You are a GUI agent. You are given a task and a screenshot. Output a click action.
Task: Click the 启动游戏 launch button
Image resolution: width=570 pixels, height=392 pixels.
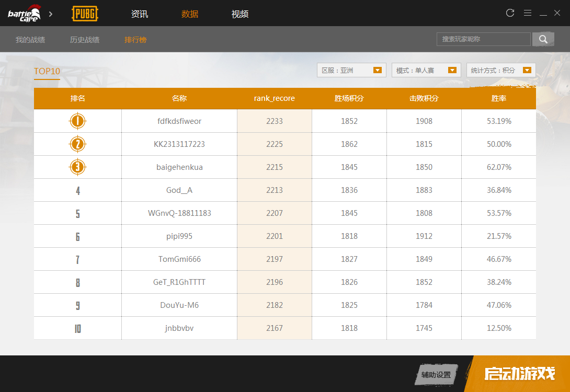[519, 374]
